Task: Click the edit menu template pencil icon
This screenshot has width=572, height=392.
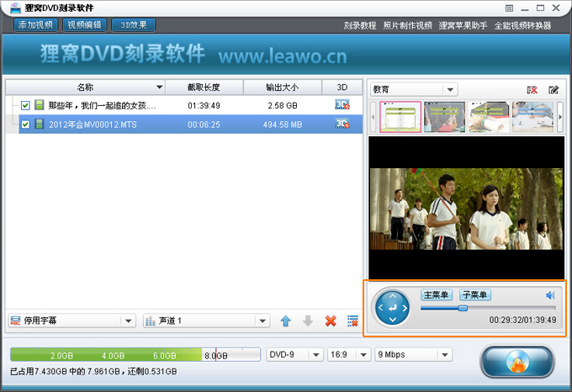Action: point(553,90)
